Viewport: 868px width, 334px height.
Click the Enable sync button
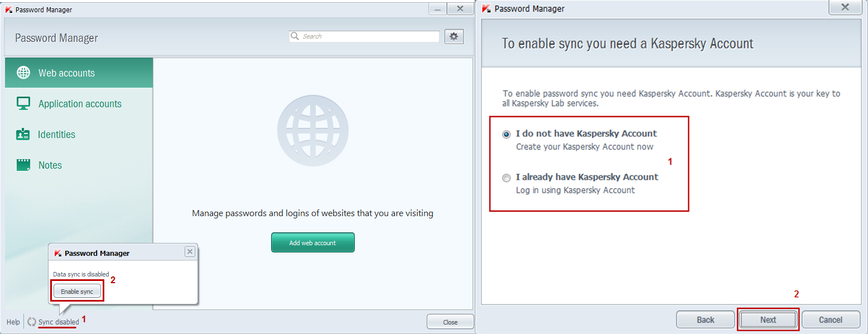[x=77, y=292]
